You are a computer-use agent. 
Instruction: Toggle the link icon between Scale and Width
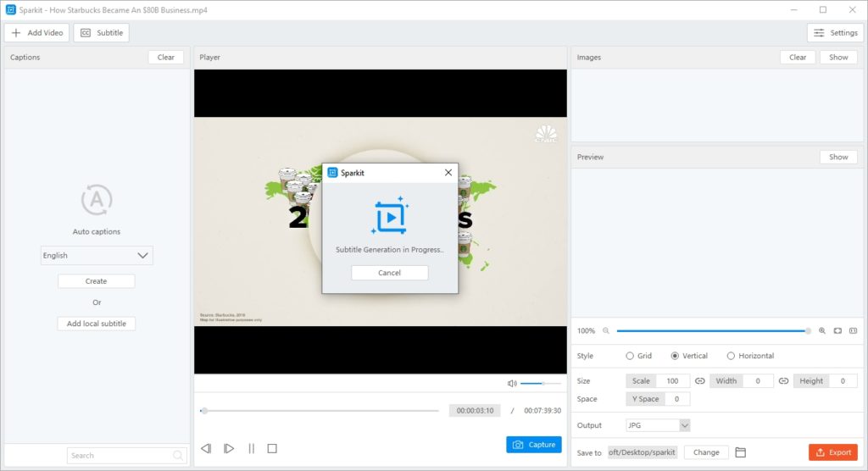point(699,381)
